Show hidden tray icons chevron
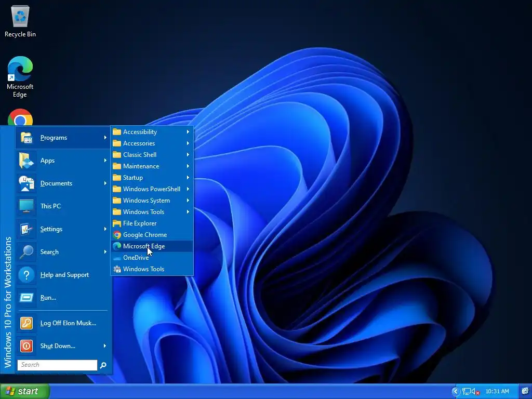 pyautogui.click(x=456, y=391)
